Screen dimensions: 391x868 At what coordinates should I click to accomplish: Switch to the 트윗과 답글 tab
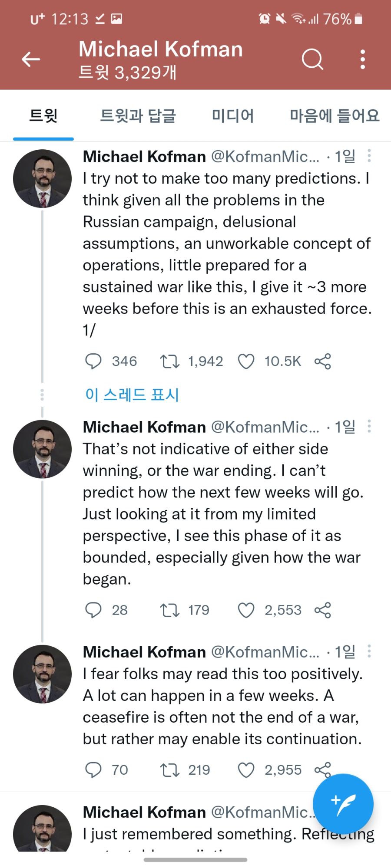138,116
